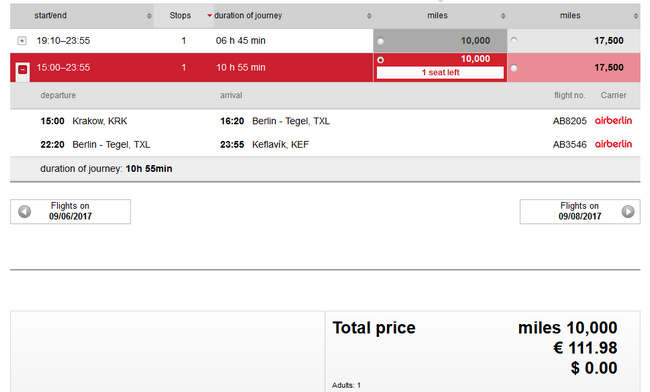Screen dimensions: 650x392
Task: Click '10 h 55 min' duration in red row
Action: point(240,68)
